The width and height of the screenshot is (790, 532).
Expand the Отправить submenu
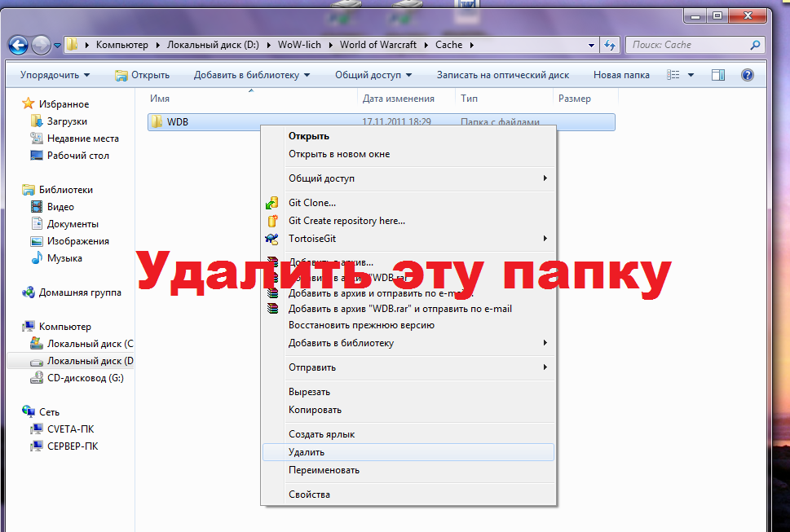pyautogui.click(x=408, y=367)
